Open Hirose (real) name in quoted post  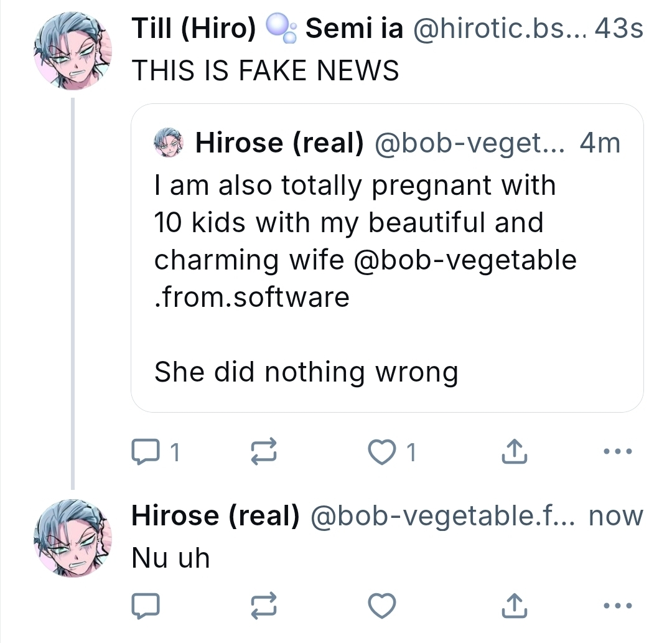click(x=280, y=144)
